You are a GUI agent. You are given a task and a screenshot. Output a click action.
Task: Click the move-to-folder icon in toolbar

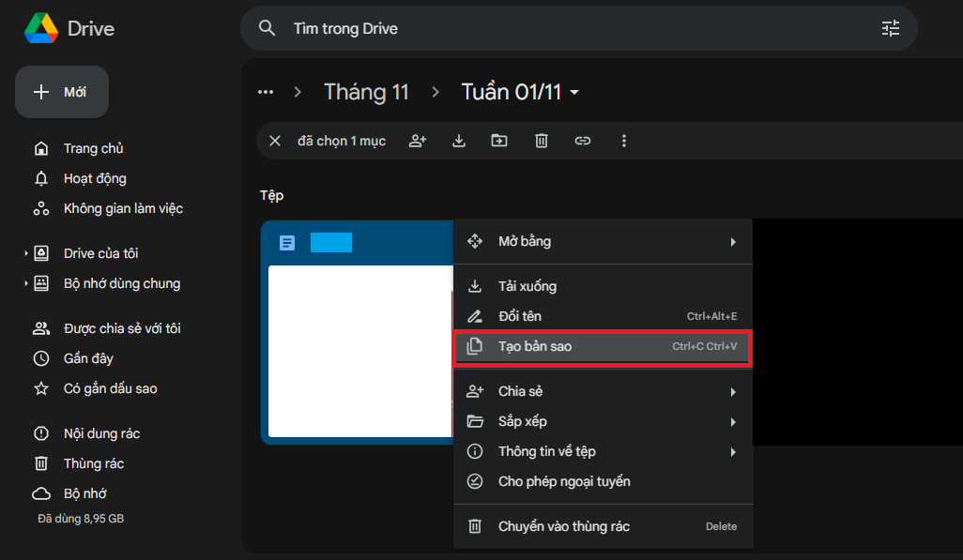(499, 141)
